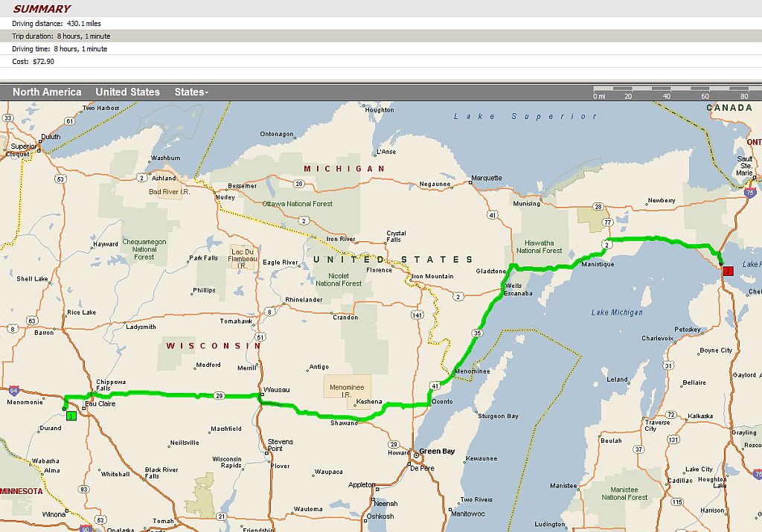Click the route 131 shield
This screenshot has height=532, width=762.
coord(673,440)
